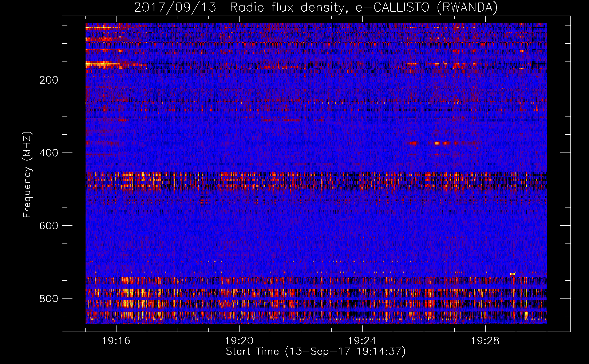Image resolution: width=589 pixels, height=364 pixels.
Task: Click the 600 frequency tick label
Action: tap(49, 226)
